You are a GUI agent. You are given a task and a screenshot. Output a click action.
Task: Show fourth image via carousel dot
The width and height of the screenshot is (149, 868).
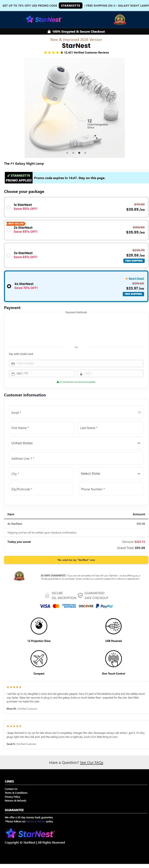coord(85,153)
